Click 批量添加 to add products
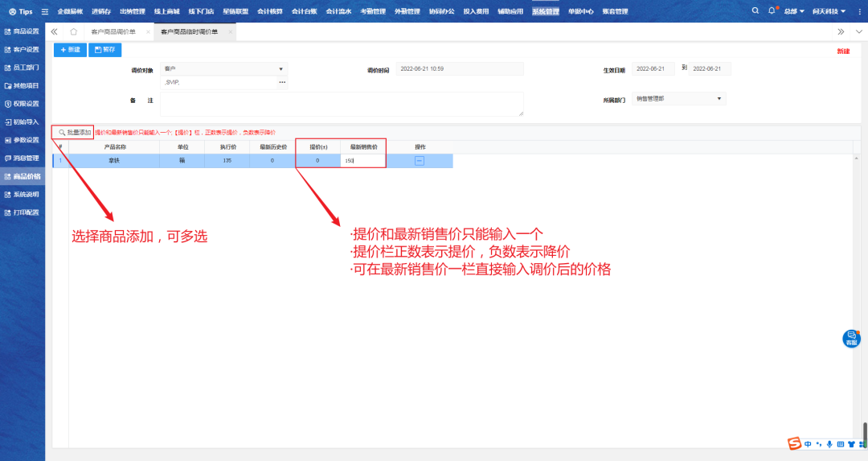 (74, 131)
